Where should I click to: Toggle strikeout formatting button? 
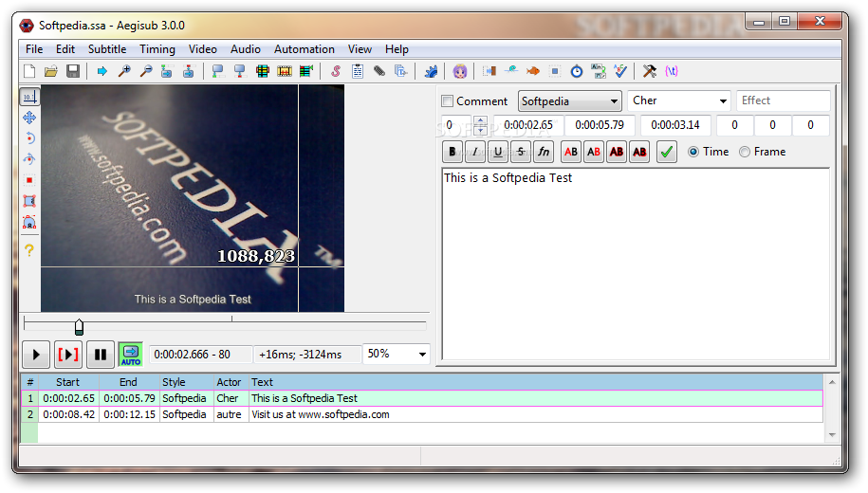521,152
